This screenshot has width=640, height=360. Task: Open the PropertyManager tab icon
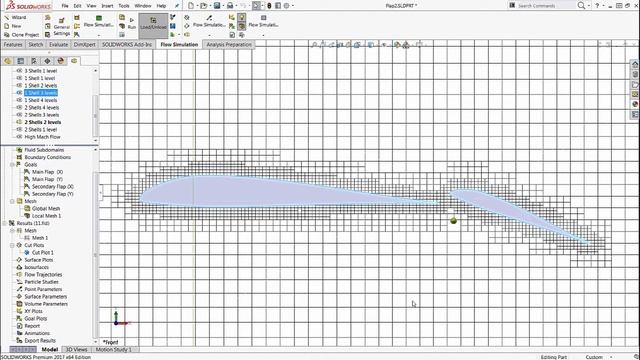21,61
